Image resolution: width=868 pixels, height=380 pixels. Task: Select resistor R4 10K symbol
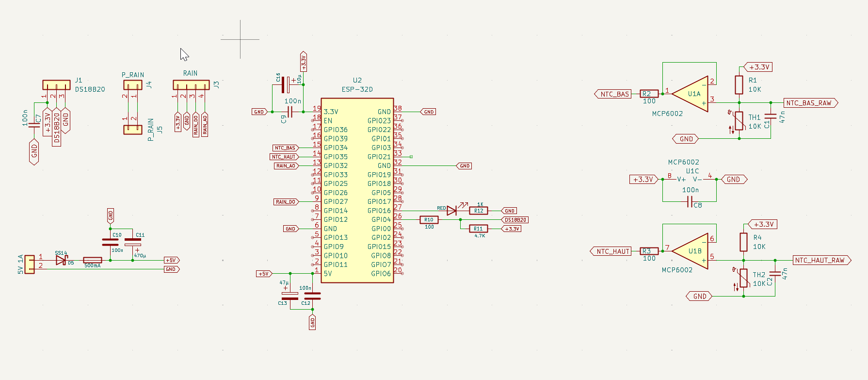click(x=743, y=242)
